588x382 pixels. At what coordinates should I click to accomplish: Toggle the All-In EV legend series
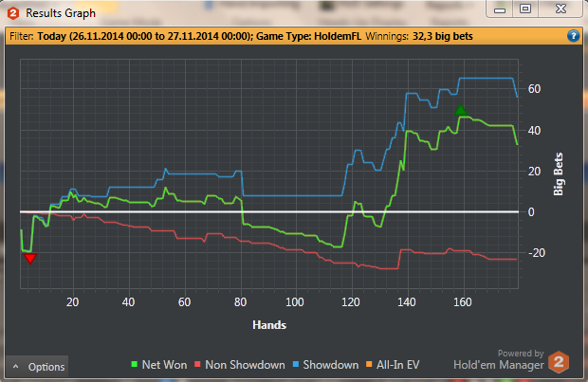(393, 365)
